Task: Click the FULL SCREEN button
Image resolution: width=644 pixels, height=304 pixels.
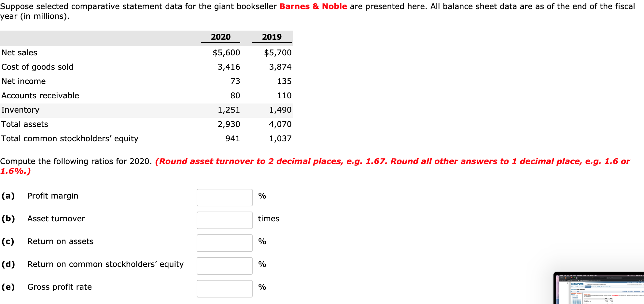Action: pyautogui.click(x=630, y=292)
